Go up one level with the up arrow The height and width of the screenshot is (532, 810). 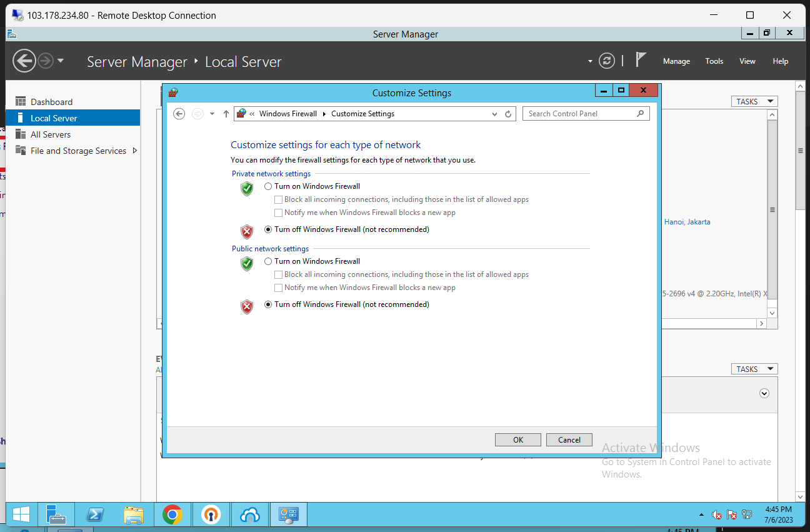[x=226, y=114]
